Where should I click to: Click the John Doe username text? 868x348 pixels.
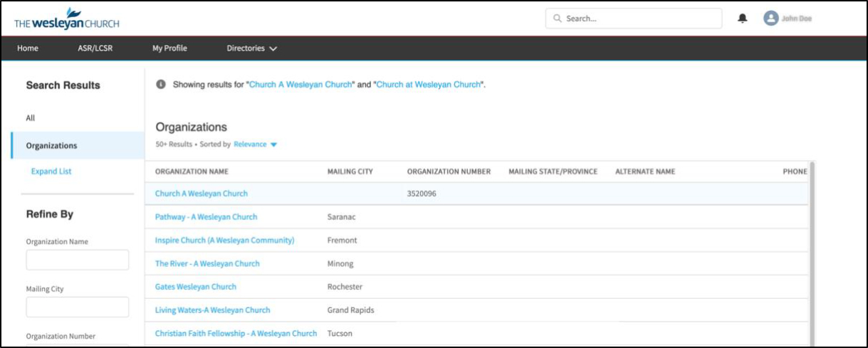(797, 19)
